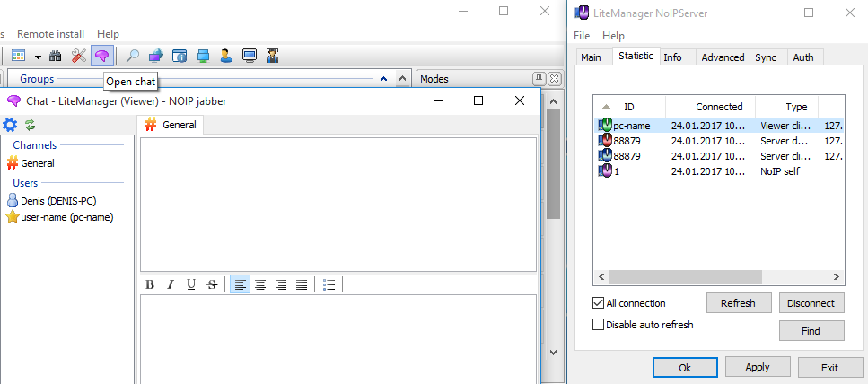Click scroll down arrow in Viewer window scrollbar

[553, 352]
